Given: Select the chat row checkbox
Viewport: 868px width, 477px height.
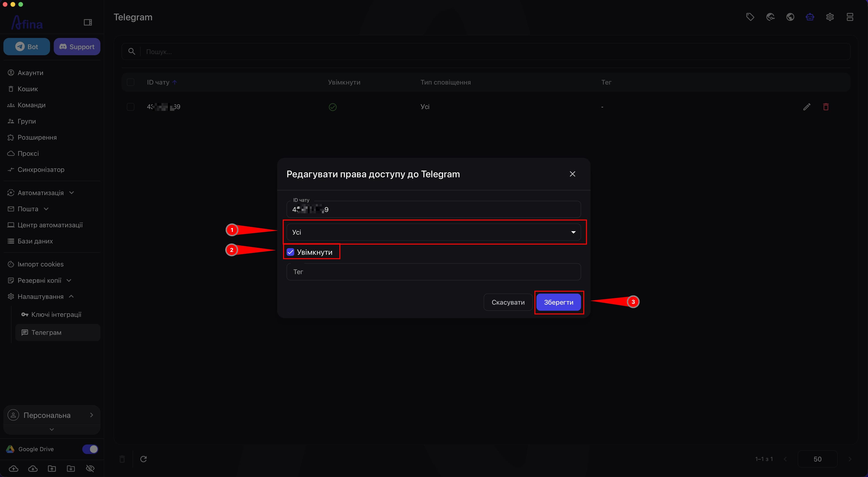Looking at the screenshot, I should pyautogui.click(x=130, y=107).
